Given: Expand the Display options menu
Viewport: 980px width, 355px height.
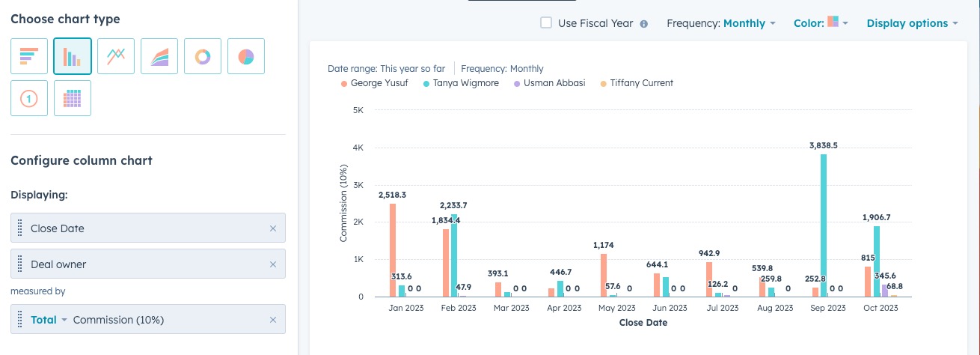Looking at the screenshot, I should tap(912, 23).
